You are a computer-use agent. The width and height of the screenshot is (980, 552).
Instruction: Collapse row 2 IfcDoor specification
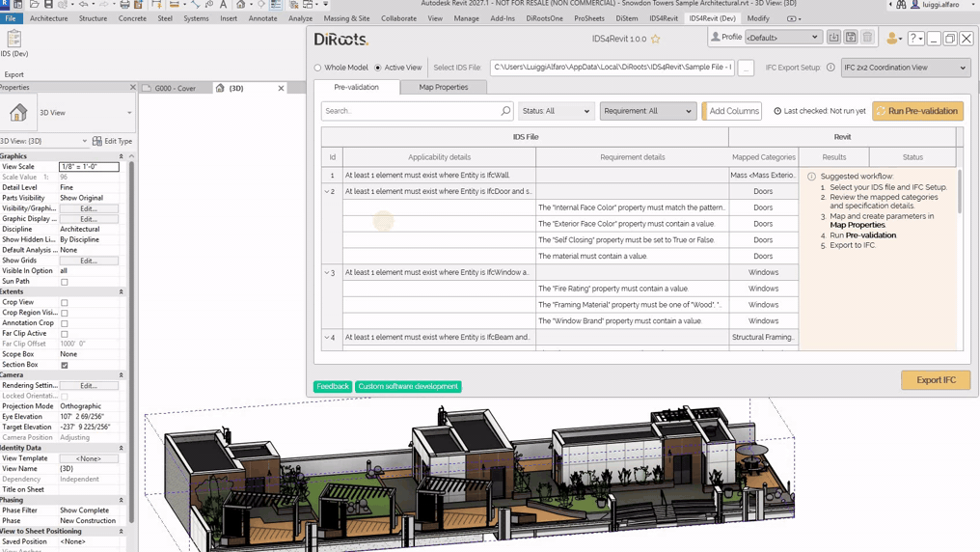click(x=327, y=191)
